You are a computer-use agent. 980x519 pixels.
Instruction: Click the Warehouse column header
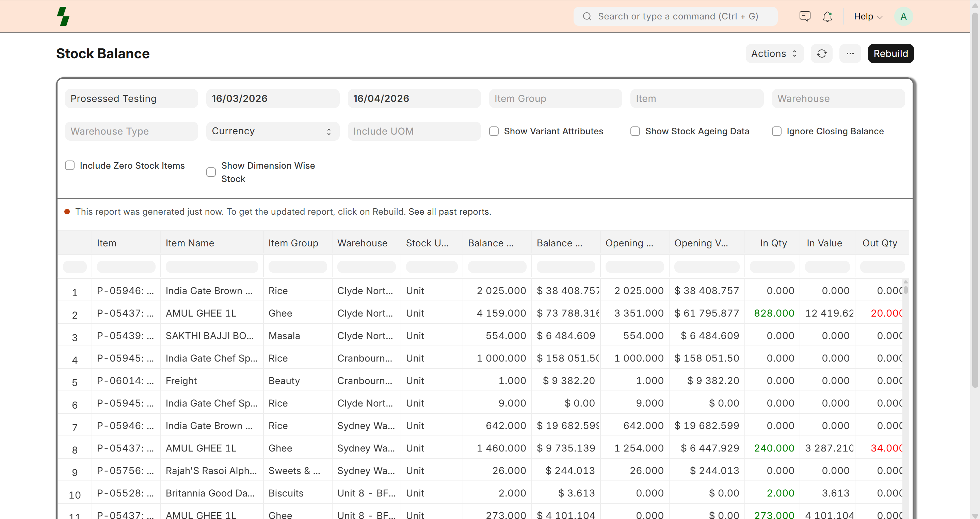tap(362, 243)
